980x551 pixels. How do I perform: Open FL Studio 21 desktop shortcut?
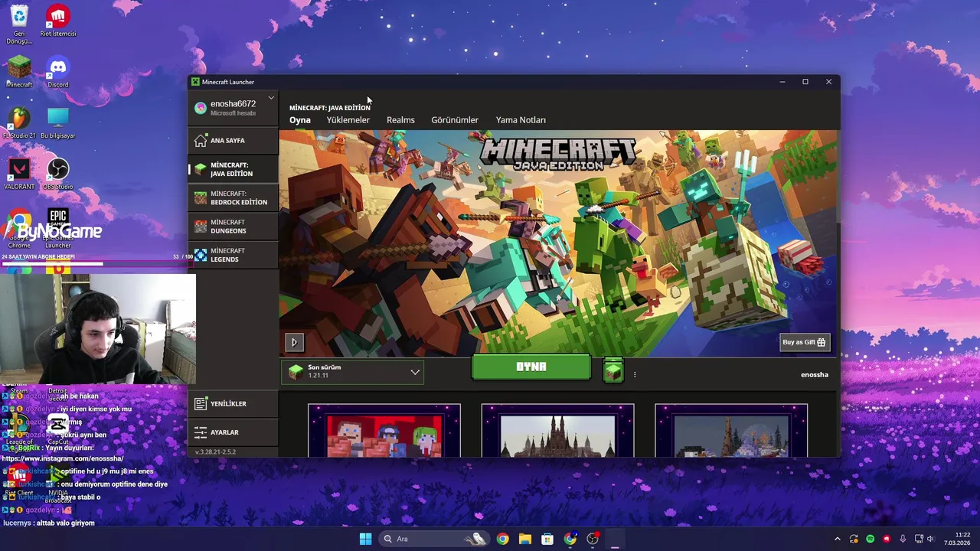coord(19,122)
